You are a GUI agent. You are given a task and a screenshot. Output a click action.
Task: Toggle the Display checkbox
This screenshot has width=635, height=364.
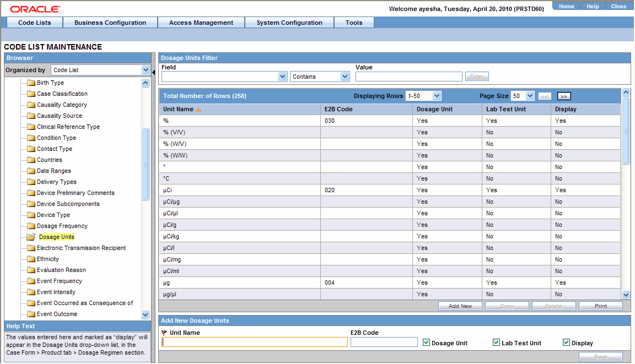point(566,343)
